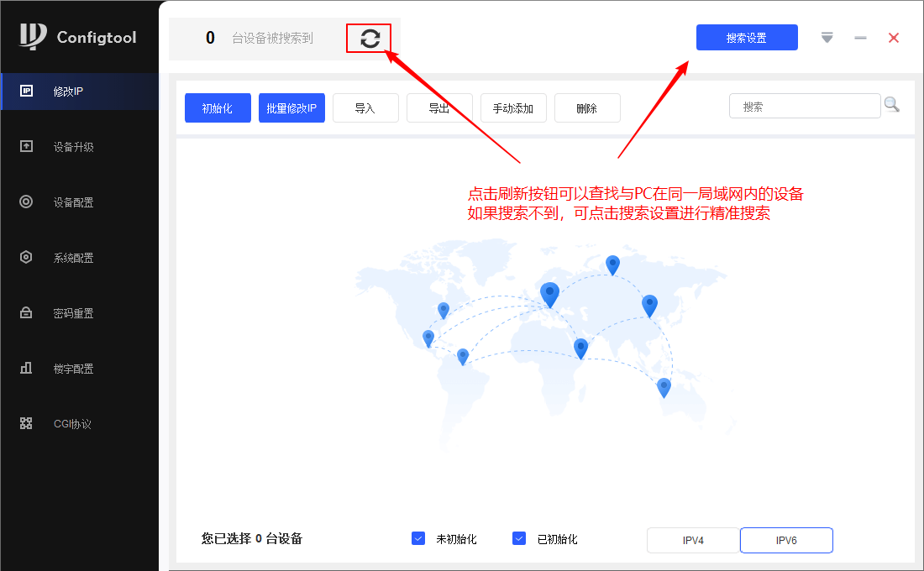
Task: Switch to 密码重置 page
Action: pos(80,313)
